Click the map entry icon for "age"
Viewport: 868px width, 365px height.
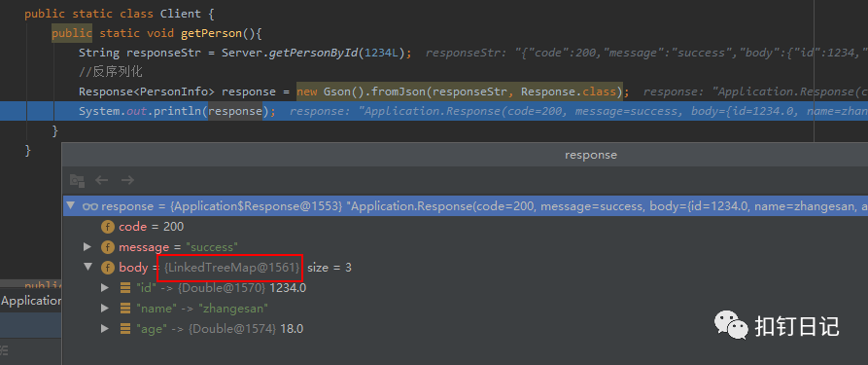pyautogui.click(x=125, y=329)
